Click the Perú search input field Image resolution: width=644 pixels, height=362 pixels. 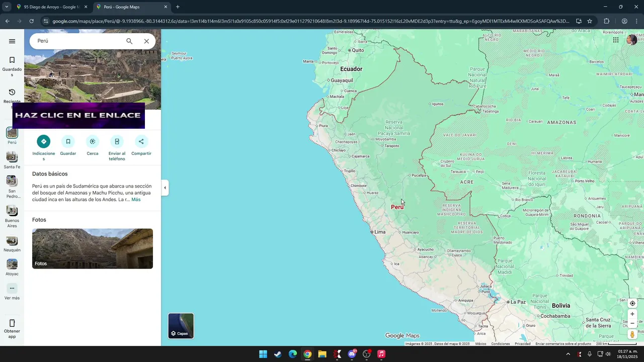(x=78, y=41)
